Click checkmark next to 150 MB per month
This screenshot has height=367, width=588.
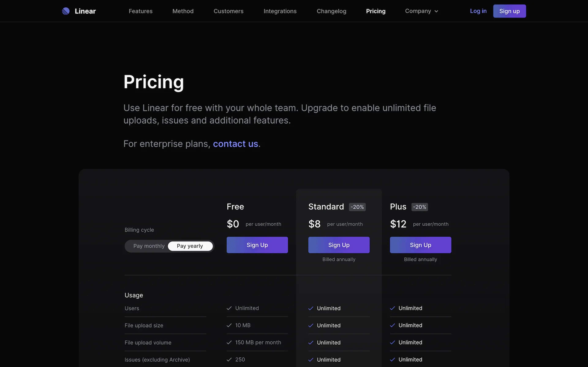tap(229, 343)
